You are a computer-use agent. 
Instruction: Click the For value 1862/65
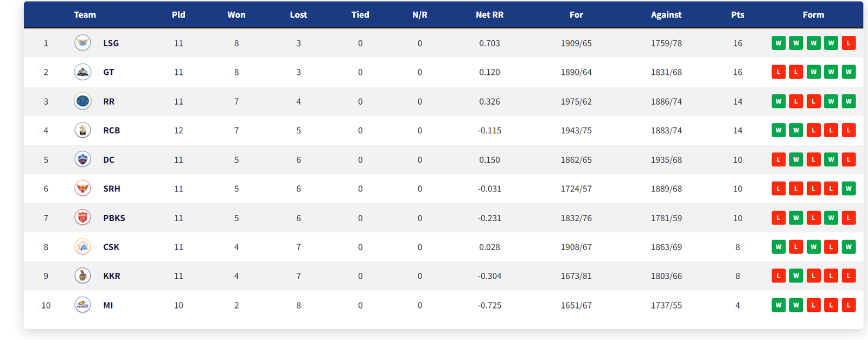(x=576, y=159)
